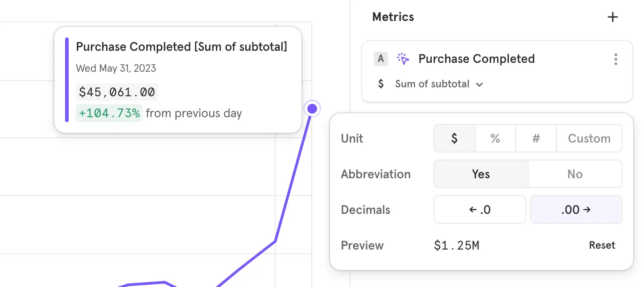Open the three-dot menu for Purchase Completed
Viewport: 644px width, 287px height.
pos(616,59)
